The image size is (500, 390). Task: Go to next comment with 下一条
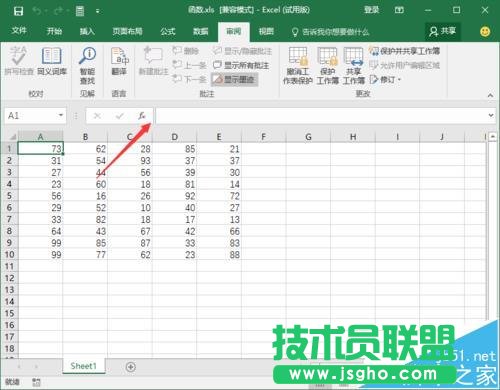189,79
